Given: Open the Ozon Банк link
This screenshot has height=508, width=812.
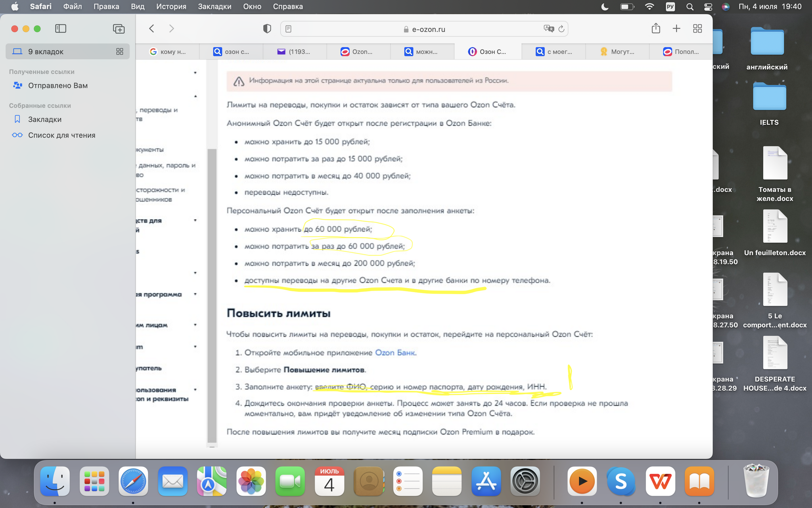Looking at the screenshot, I should [395, 352].
